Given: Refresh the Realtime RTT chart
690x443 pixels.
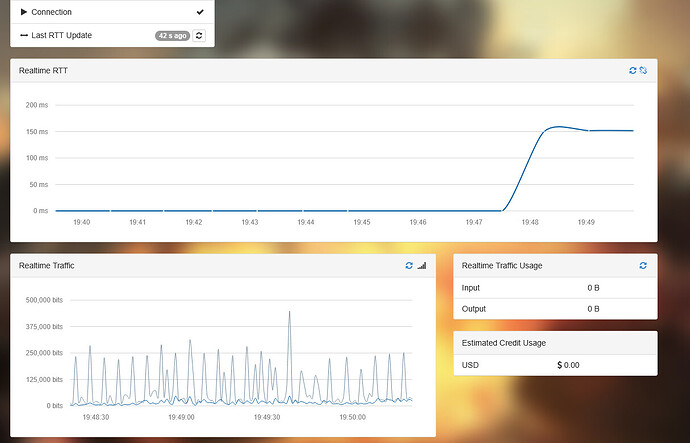Looking at the screenshot, I should coord(633,70).
